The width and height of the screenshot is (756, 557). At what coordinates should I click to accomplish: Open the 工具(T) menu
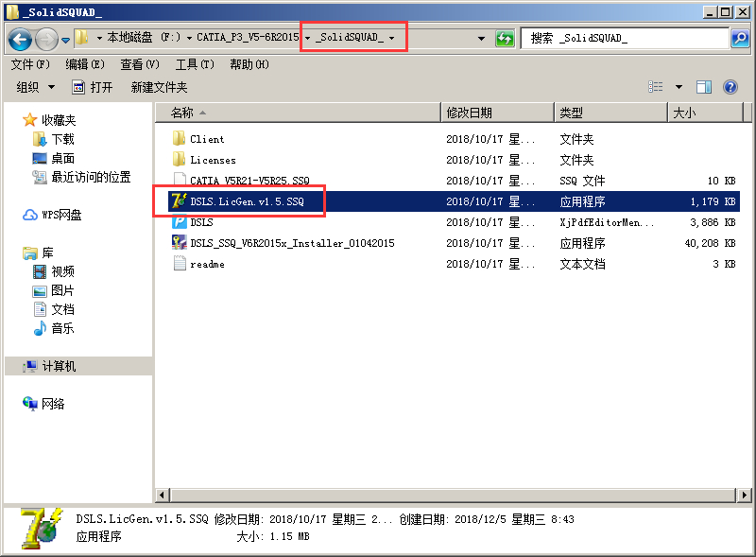pos(195,64)
